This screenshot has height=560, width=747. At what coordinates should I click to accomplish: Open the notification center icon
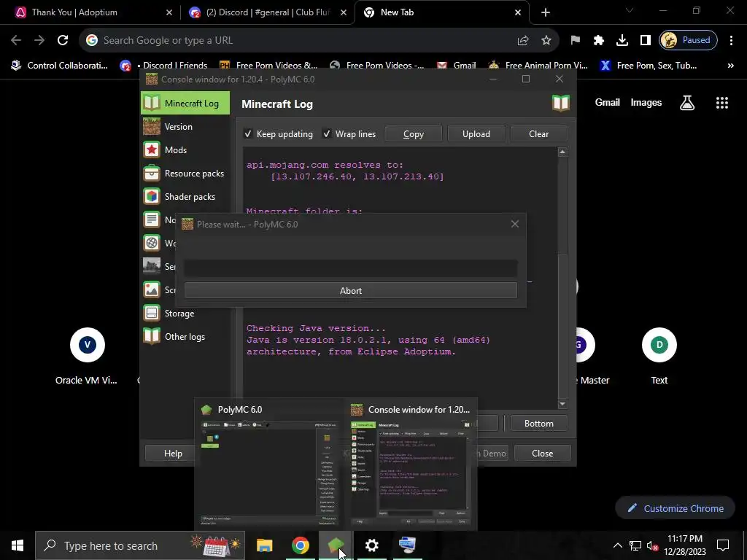pyautogui.click(x=723, y=545)
